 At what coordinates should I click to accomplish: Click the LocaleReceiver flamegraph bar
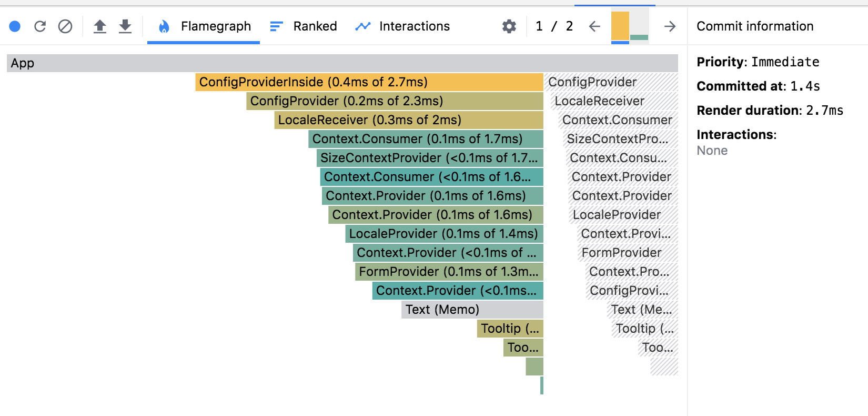(395, 120)
